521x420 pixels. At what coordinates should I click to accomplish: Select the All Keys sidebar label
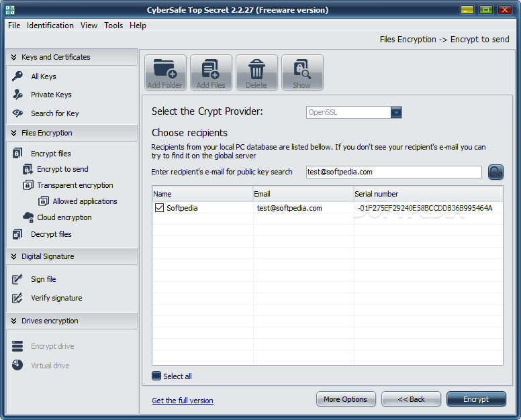click(44, 76)
